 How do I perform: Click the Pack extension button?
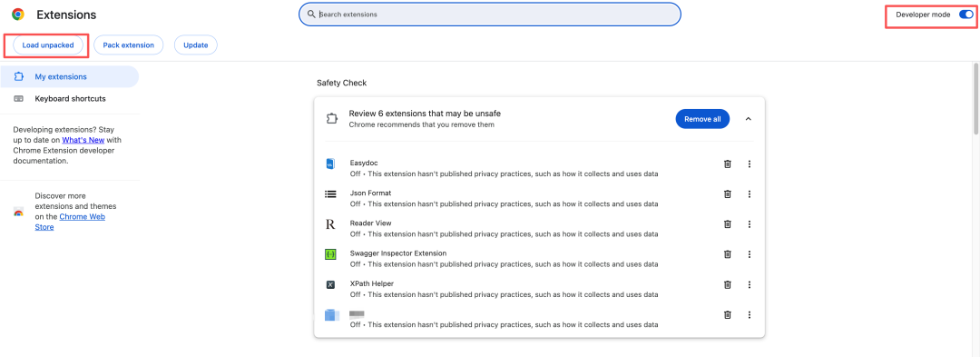128,45
